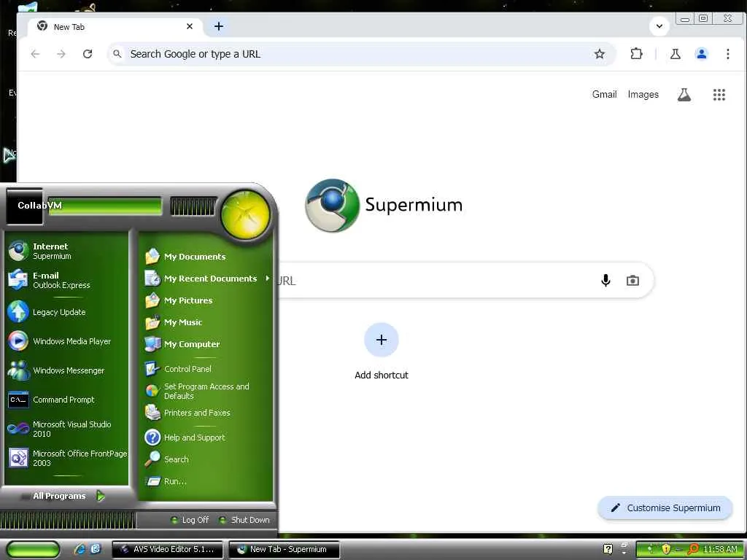Open Search from start menu
747x560 pixels.
pos(207,459)
